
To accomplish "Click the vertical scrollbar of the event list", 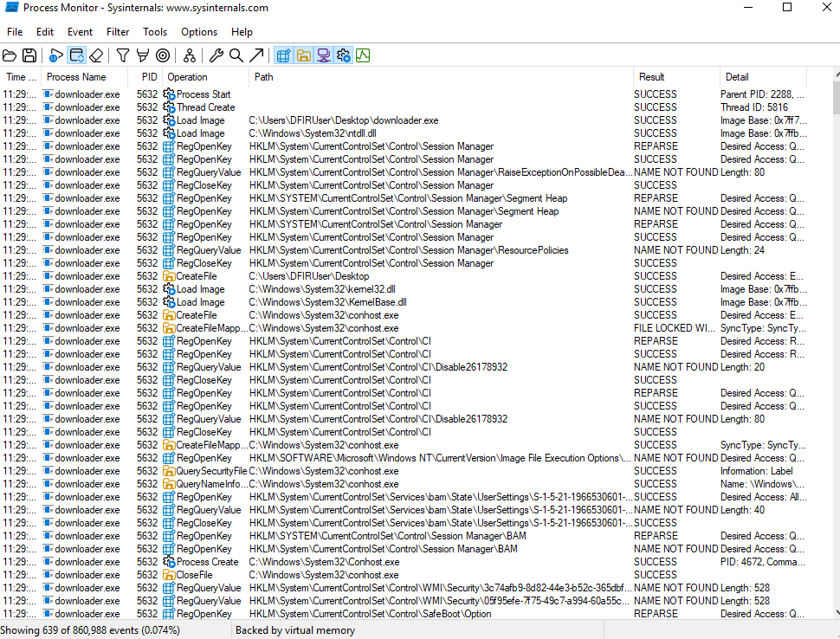I will (x=835, y=346).
